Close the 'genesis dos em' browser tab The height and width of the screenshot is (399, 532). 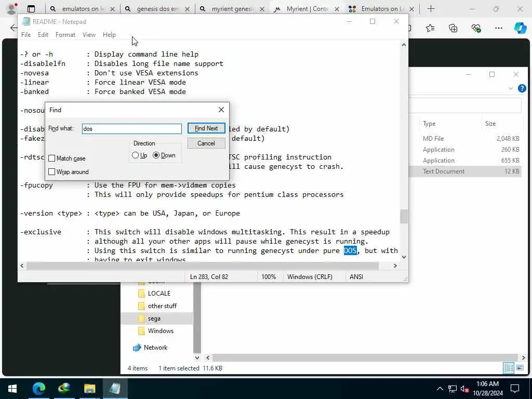pos(187,9)
